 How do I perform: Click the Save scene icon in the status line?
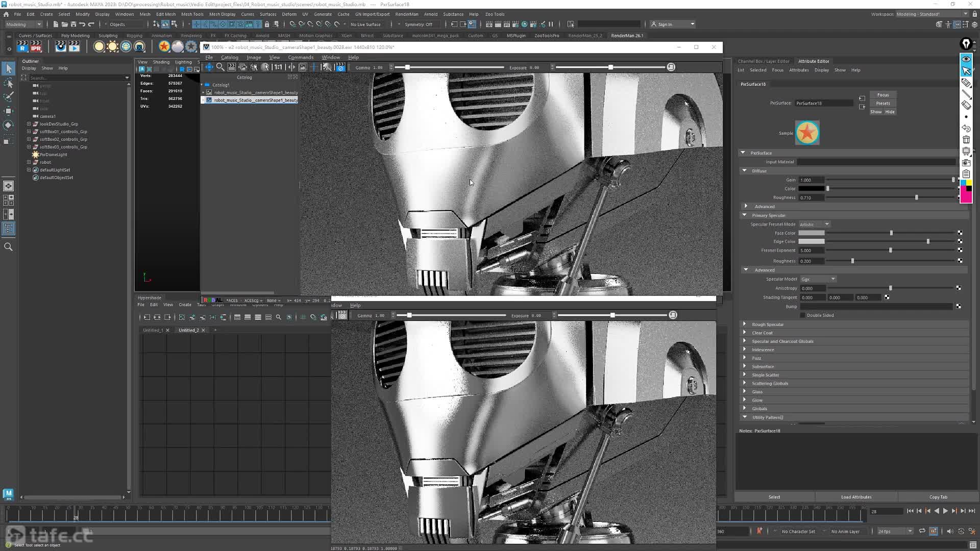[73, 24]
